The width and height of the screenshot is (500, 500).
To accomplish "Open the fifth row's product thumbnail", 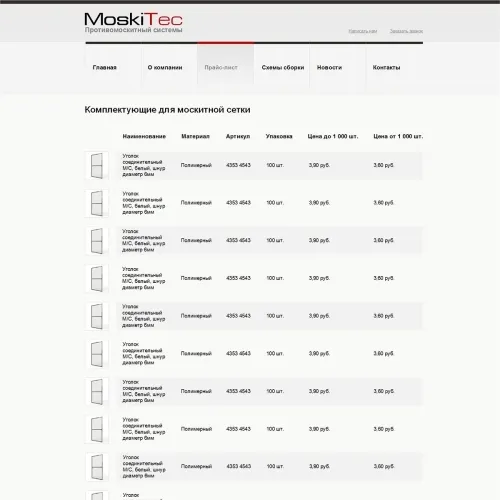I will 97,316.
